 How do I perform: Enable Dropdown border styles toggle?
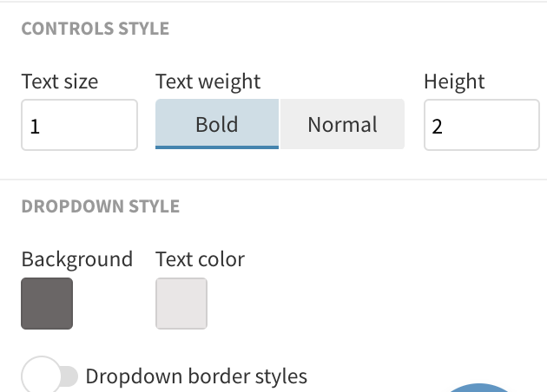pyautogui.click(x=49, y=376)
